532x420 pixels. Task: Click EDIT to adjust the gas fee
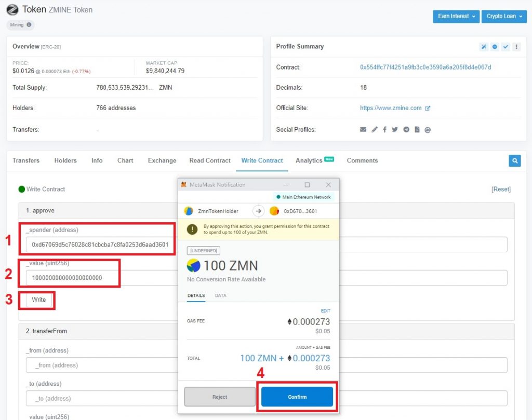tap(325, 310)
